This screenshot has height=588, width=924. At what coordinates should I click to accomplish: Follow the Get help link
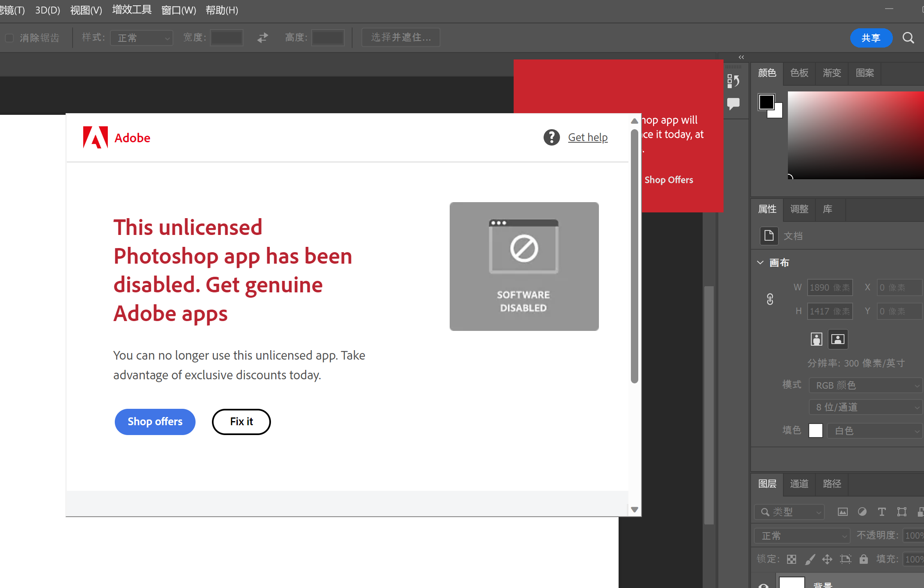click(x=588, y=137)
